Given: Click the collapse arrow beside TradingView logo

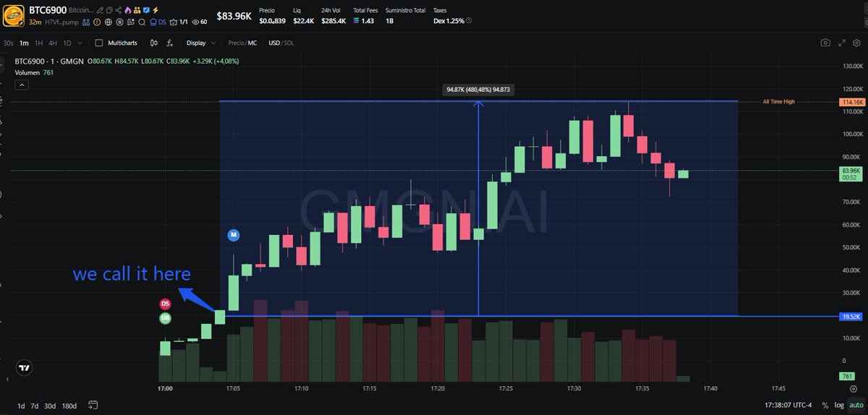Looking at the screenshot, I should coord(7,379).
